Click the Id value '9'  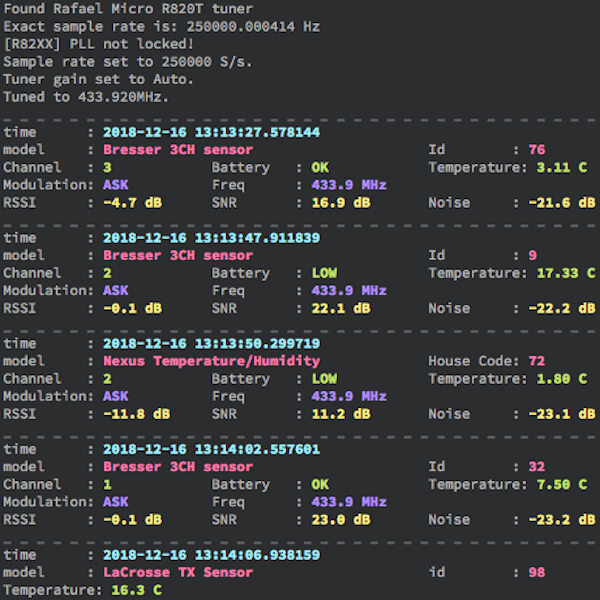pos(533,255)
